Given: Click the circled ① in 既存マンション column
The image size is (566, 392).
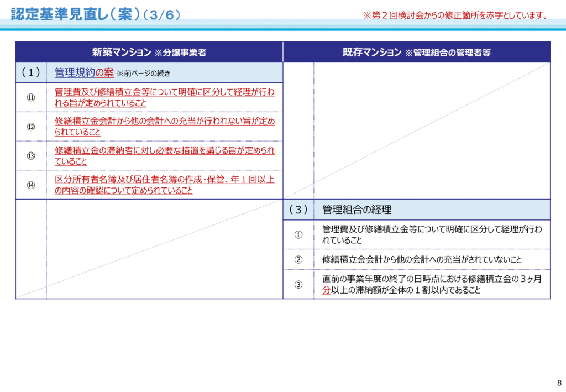Looking at the screenshot, I should tap(298, 234).
